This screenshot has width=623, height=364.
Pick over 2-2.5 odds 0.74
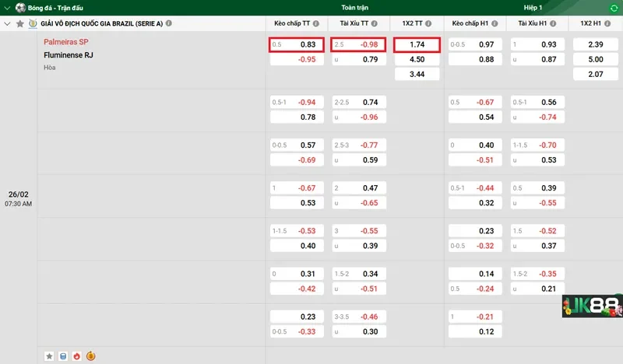(359, 103)
